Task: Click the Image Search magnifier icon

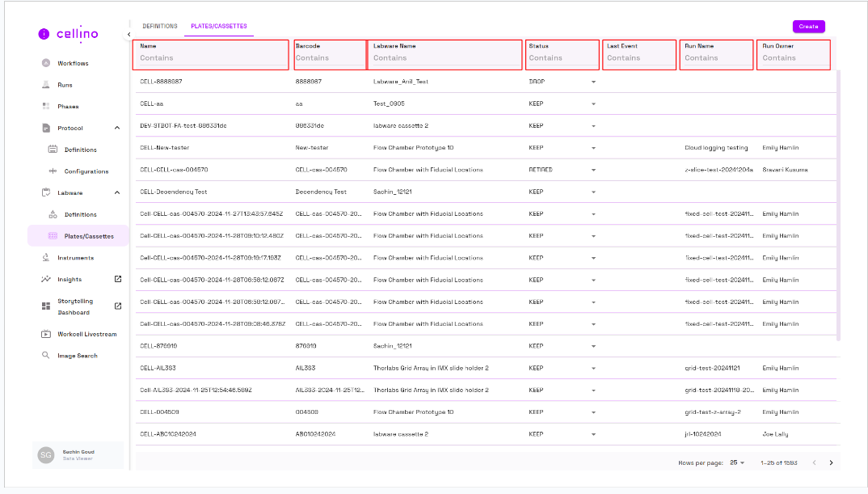Action: pyautogui.click(x=46, y=356)
